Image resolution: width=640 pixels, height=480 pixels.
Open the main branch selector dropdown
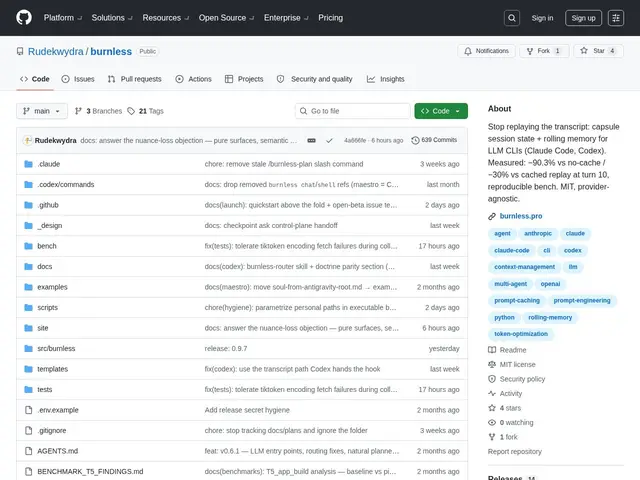(42, 111)
